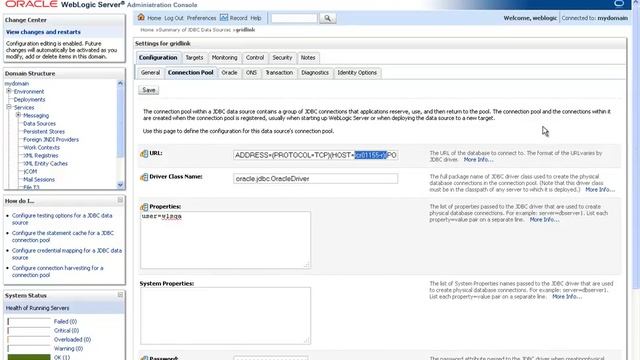The height and width of the screenshot is (360, 640).
Task: Click the Failed (0) status link
Action: coord(65,322)
